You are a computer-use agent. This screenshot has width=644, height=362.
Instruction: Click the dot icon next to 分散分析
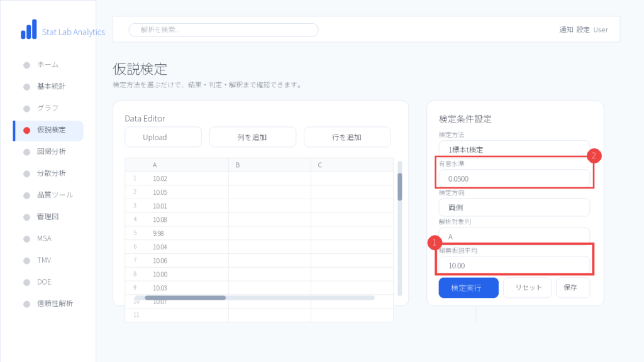tap(26, 174)
